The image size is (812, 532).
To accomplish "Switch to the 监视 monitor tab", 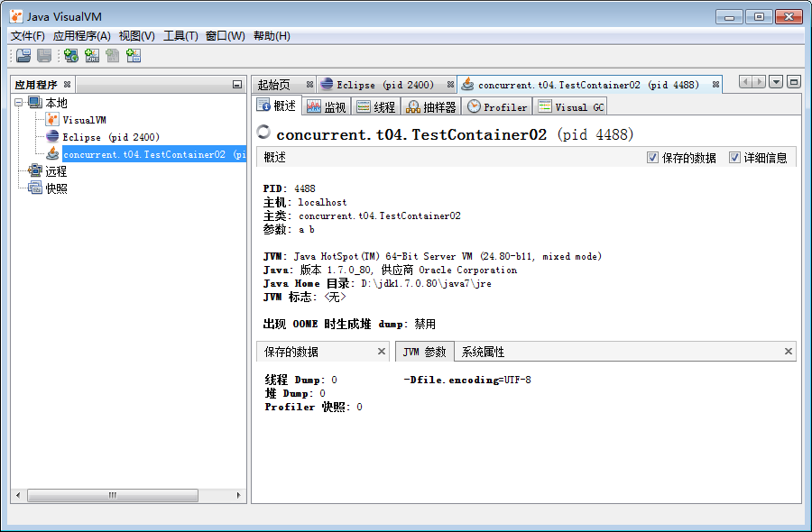I will 327,107.
